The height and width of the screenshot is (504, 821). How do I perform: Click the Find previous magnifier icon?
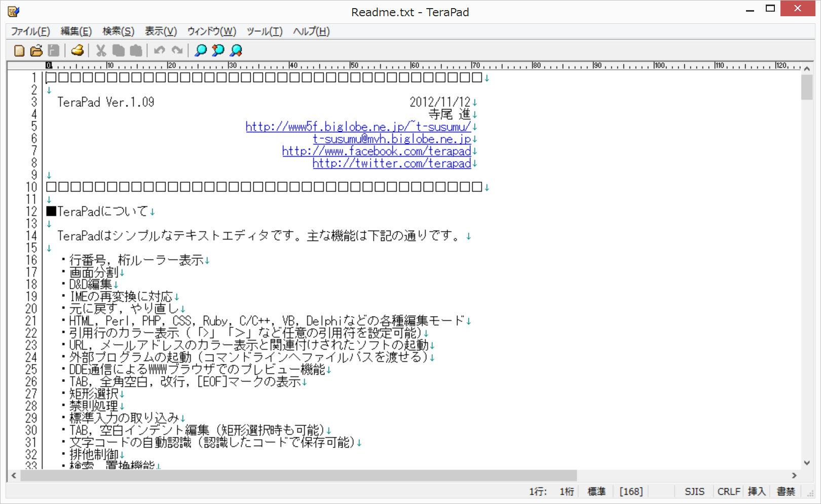click(218, 51)
